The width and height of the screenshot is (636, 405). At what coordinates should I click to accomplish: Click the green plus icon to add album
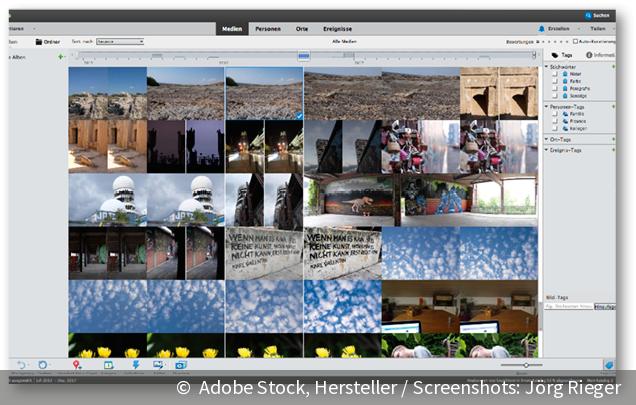(x=60, y=56)
